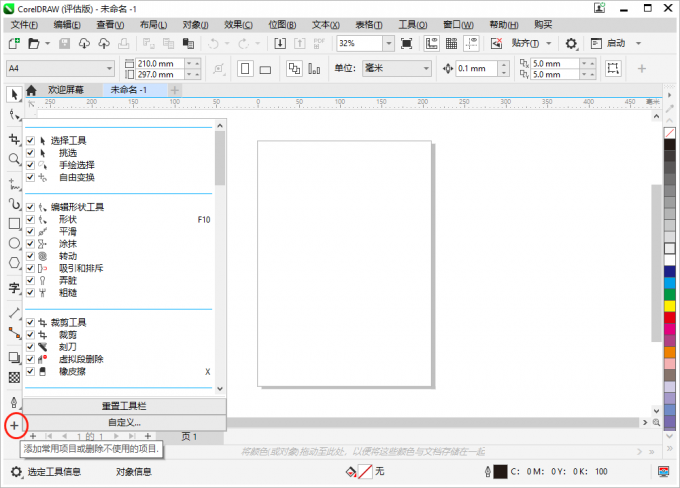The image size is (680, 488).
Task: Open the zoom level 32% dropdown
Action: (x=389, y=43)
